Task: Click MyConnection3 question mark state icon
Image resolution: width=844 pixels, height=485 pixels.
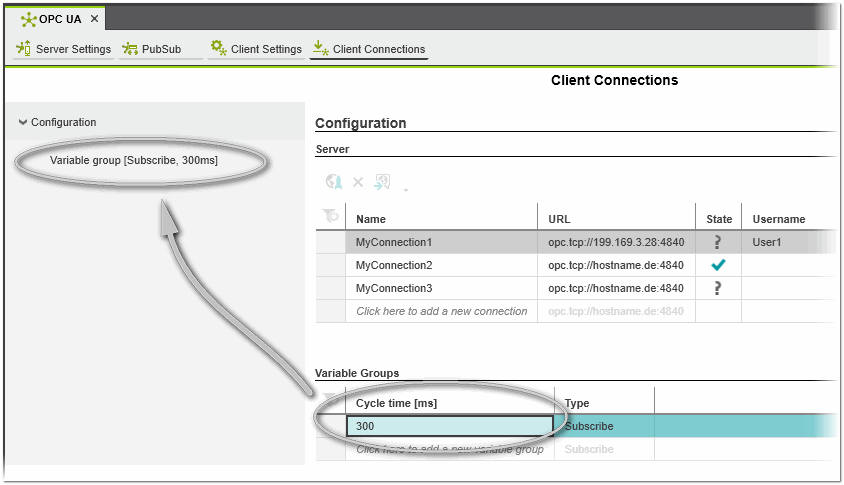Action: point(718,288)
